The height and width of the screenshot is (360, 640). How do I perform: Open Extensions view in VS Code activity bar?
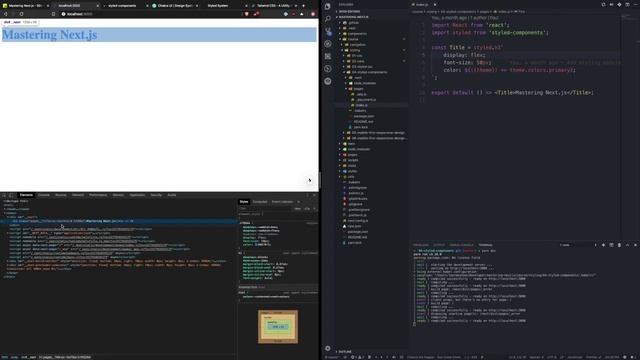point(327,56)
